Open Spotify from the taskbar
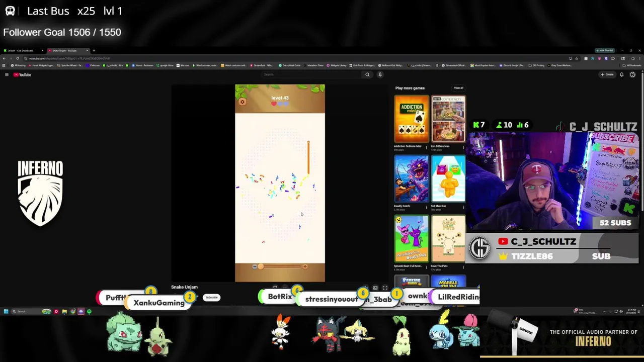Viewport: 644px width, 362px height. tap(89, 312)
